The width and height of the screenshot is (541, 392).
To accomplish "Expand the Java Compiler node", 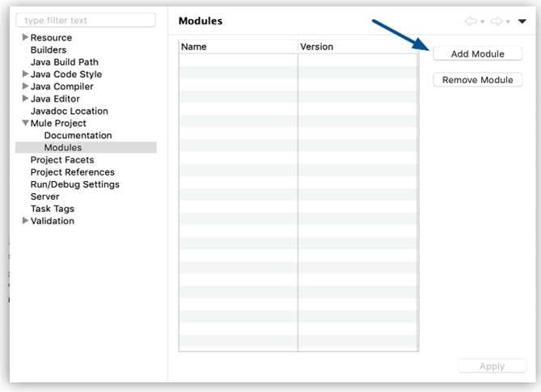I will point(25,86).
